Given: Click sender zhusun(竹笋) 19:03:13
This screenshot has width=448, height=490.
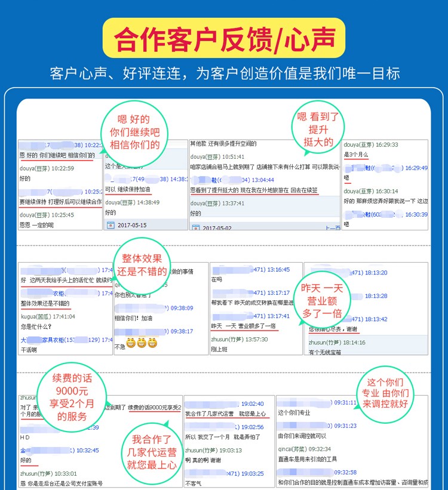Looking at the screenshot, I should tap(214, 451).
